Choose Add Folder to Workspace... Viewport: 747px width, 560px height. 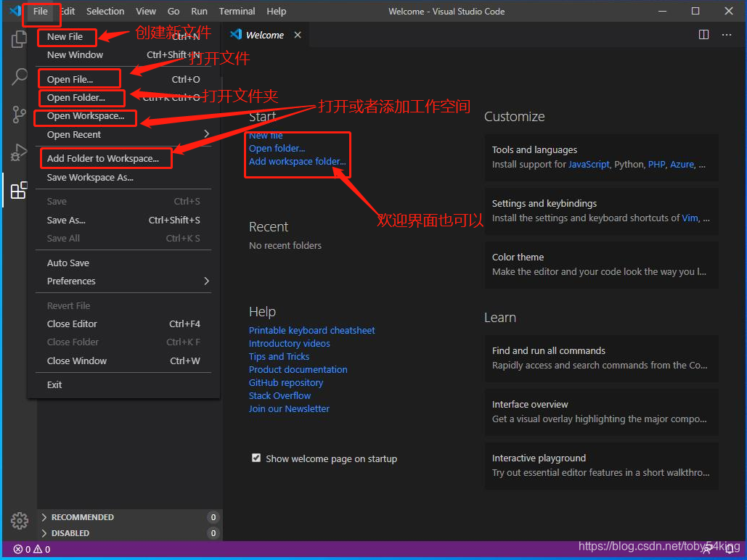click(x=123, y=159)
